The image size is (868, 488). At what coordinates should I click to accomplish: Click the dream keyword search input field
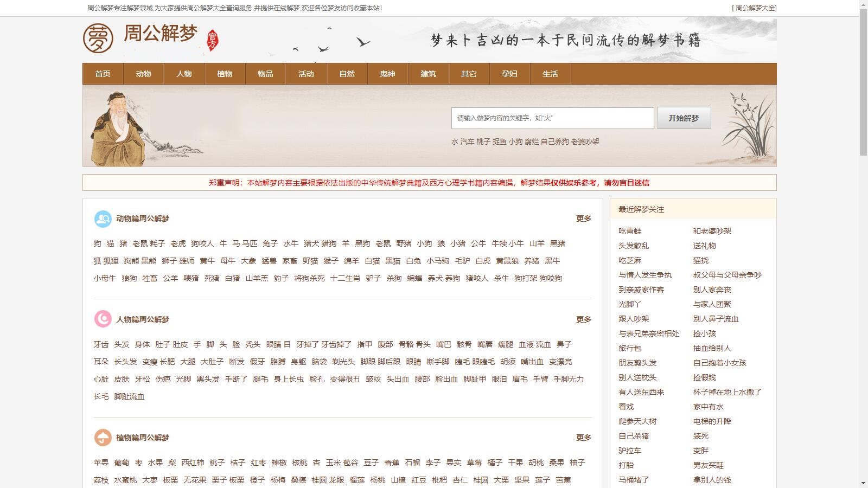pyautogui.click(x=553, y=117)
